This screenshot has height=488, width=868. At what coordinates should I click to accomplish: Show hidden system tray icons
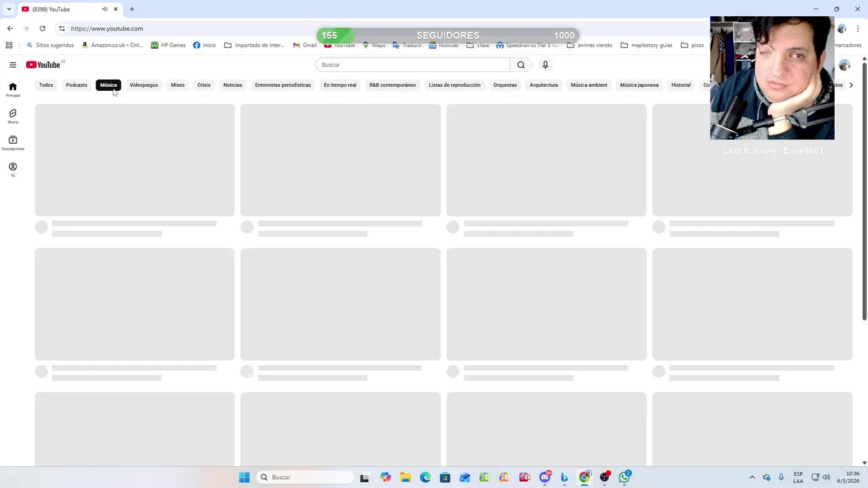pos(752,477)
